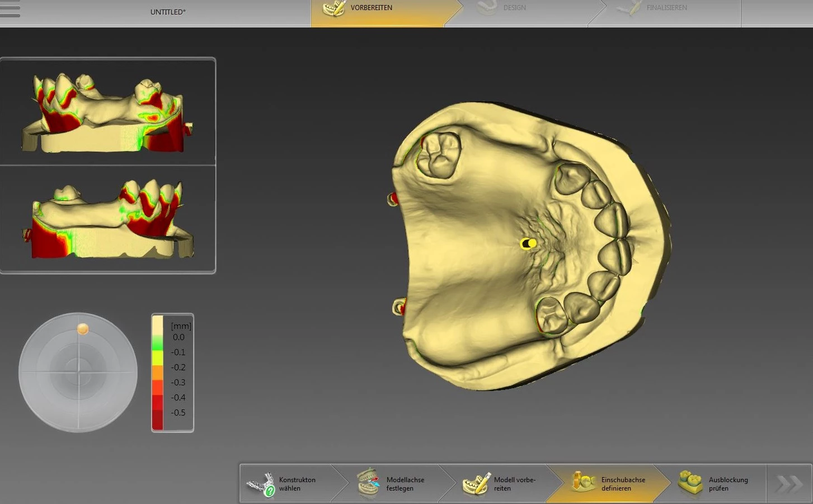The height and width of the screenshot is (504, 813).
Task: Switch to the FINALISIEREN phase tab
Action: (x=666, y=8)
